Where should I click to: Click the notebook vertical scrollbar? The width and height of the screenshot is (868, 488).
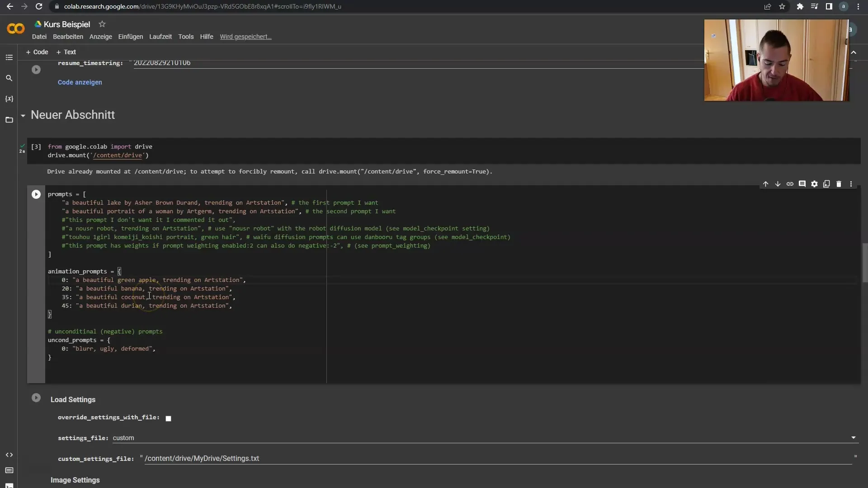pyautogui.click(x=865, y=263)
